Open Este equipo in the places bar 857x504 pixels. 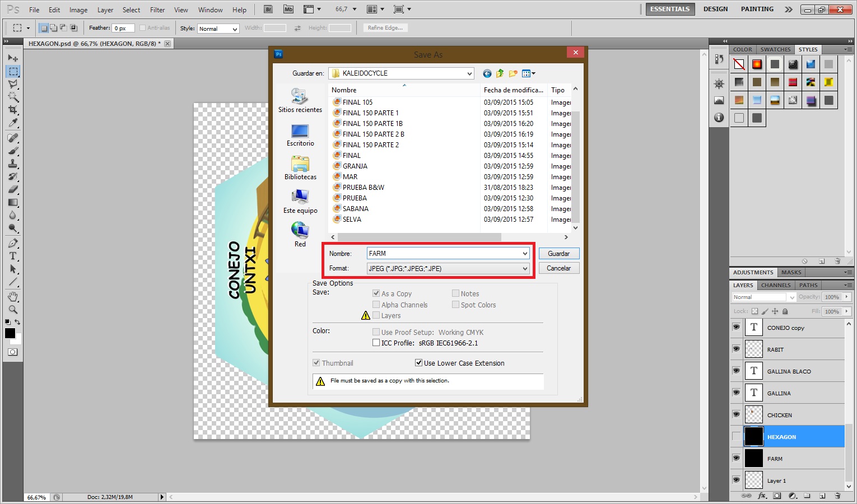pos(300,202)
